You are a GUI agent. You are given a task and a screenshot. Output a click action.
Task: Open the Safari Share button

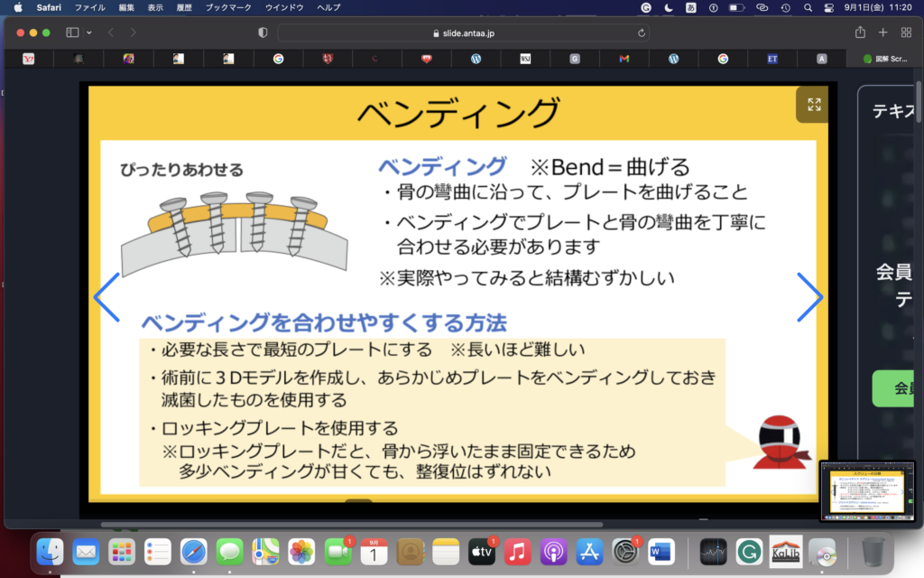click(860, 33)
